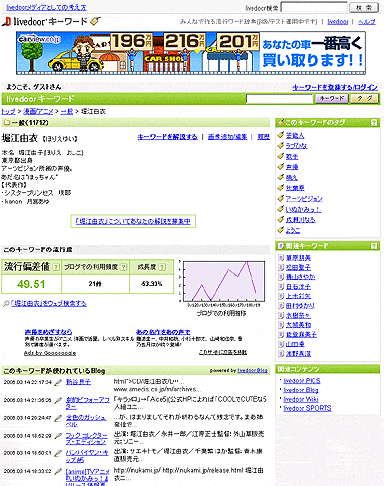Open the 芸能人 tag link
The height and width of the screenshot is (486, 384).
tap(295, 136)
